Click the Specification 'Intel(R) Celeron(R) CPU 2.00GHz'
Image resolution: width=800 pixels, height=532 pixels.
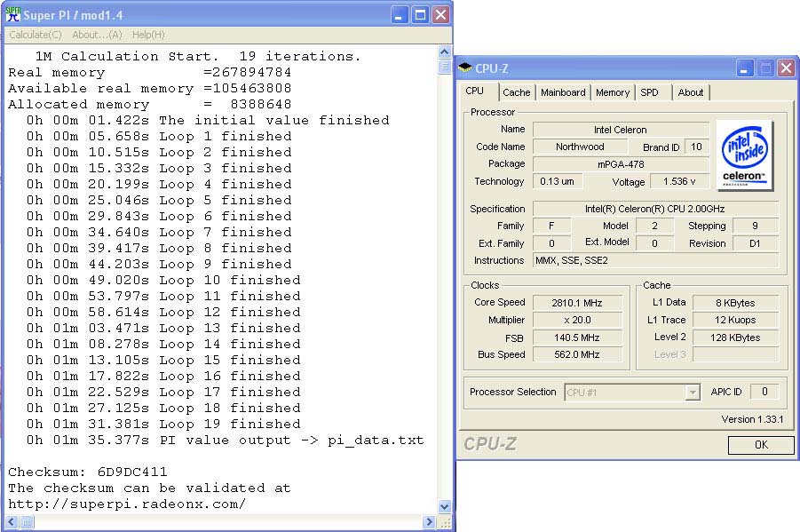pos(655,209)
